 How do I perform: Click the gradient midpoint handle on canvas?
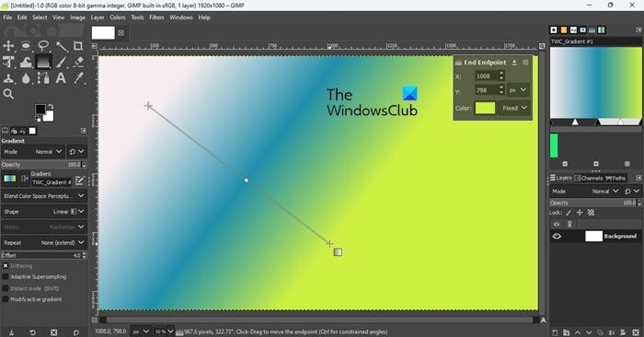tap(246, 180)
